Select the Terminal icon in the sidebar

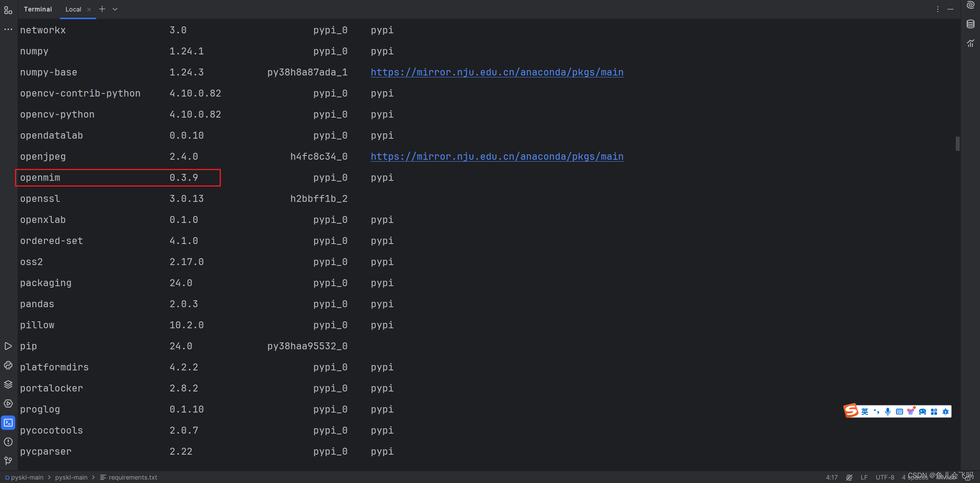pos(8,422)
